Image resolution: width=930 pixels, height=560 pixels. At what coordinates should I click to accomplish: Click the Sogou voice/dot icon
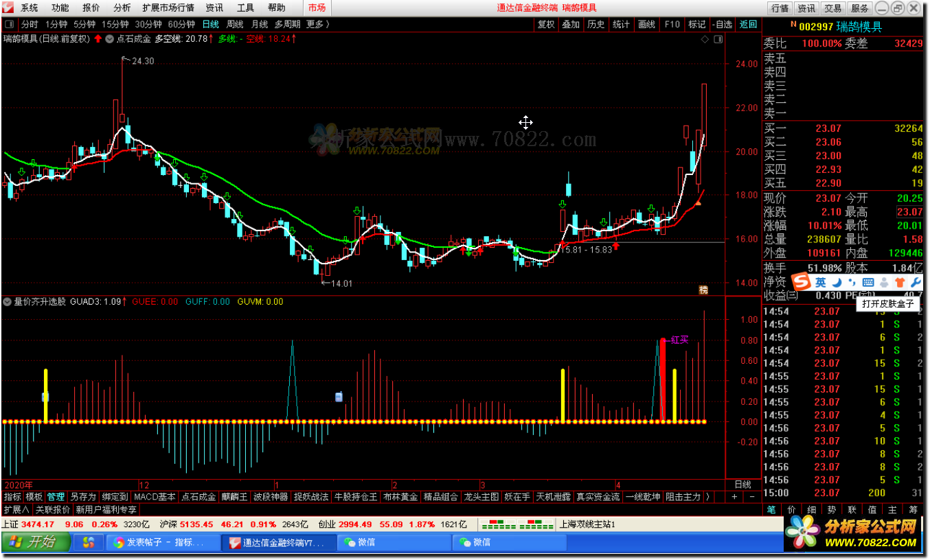tap(884, 282)
